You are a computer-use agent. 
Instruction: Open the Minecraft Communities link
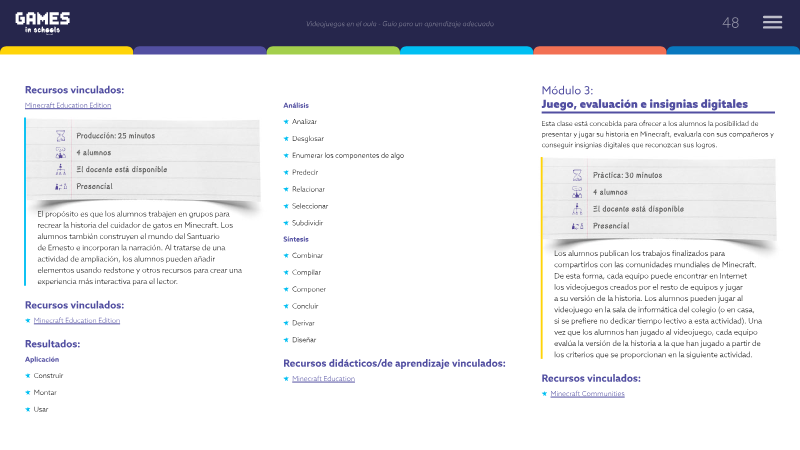[587, 393]
